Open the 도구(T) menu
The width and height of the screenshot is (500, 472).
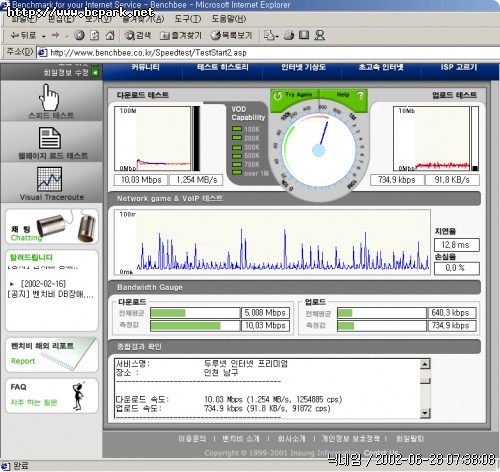(188, 19)
